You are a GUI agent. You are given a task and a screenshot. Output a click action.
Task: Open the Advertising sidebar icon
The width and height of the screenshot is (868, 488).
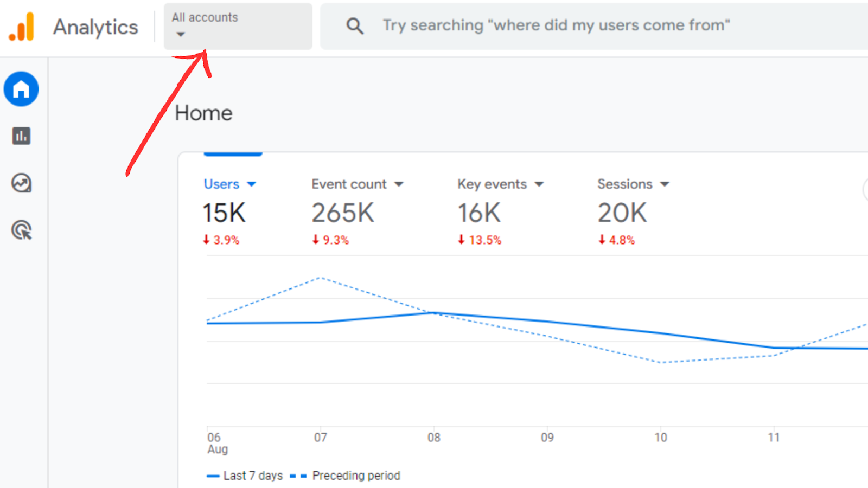[22, 230]
